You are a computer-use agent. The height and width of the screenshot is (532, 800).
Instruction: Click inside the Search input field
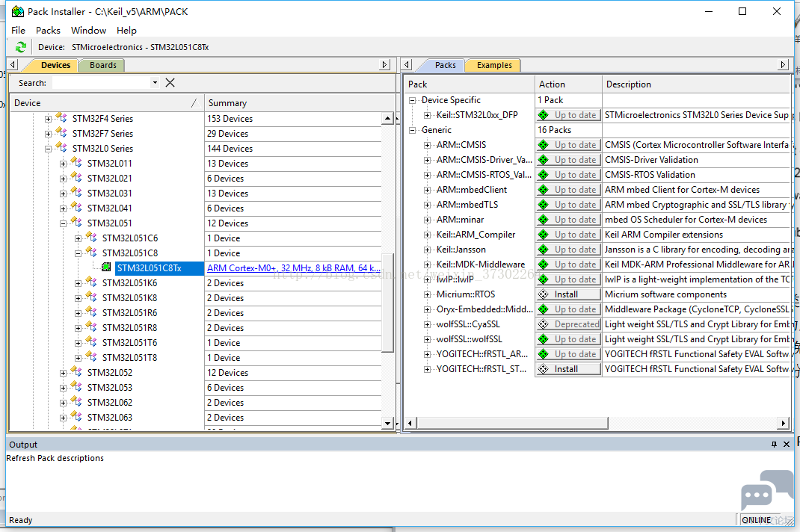[x=102, y=83]
